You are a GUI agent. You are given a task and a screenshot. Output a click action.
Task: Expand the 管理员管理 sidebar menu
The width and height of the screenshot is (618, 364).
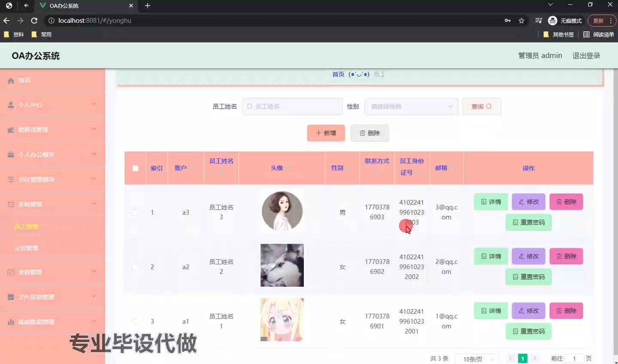tap(52, 130)
